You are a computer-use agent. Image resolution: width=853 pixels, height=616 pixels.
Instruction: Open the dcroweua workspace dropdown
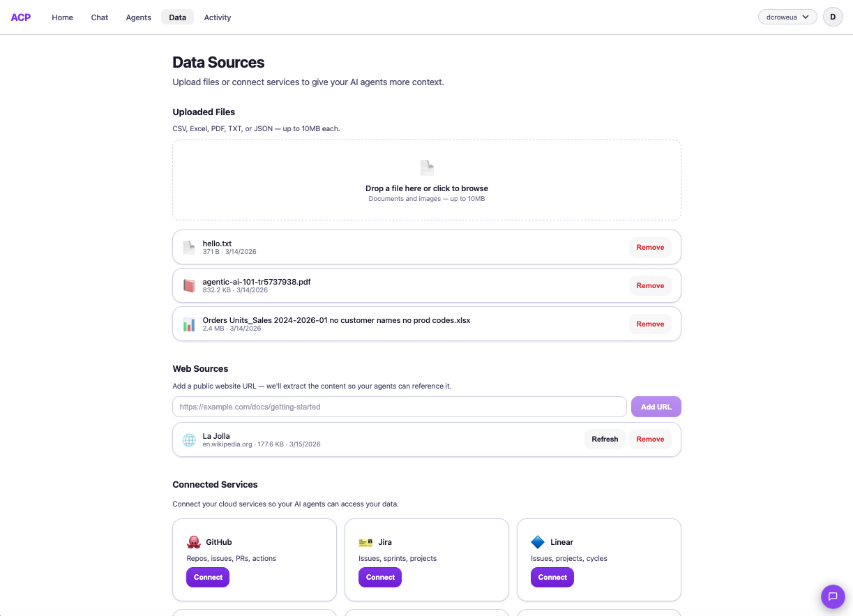[x=787, y=17]
